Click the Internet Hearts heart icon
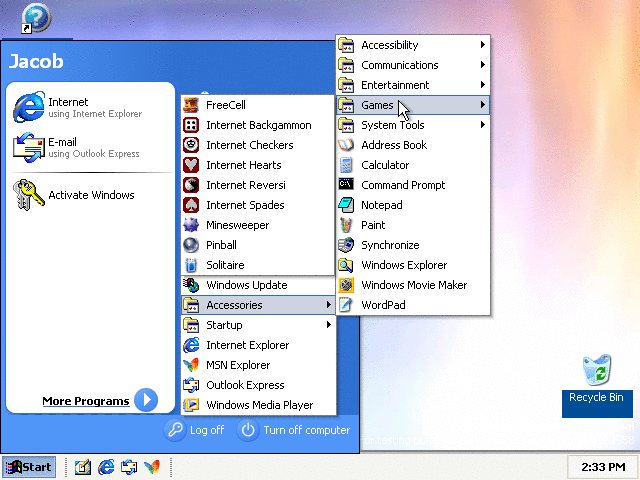Viewport: 640px width, 480px height. click(x=191, y=165)
